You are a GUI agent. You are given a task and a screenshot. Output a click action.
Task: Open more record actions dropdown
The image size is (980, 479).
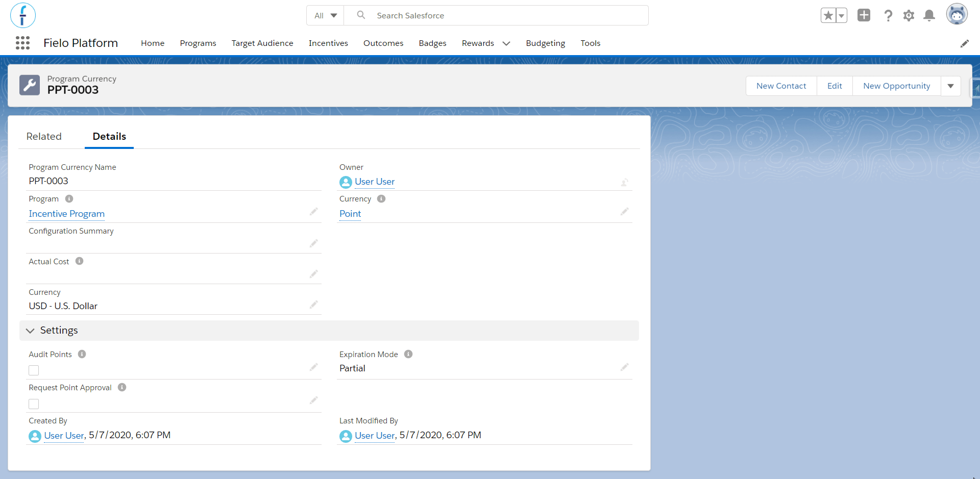pos(950,86)
